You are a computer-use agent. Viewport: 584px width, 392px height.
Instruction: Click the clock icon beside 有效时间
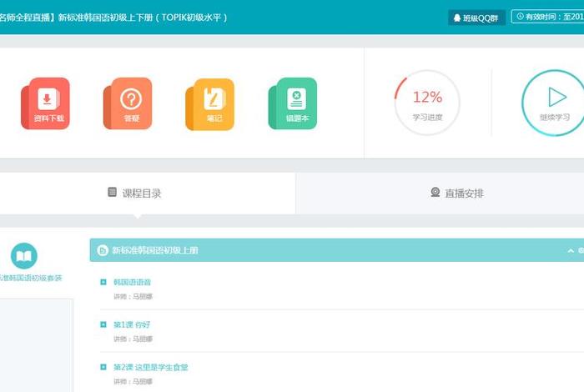coord(520,17)
